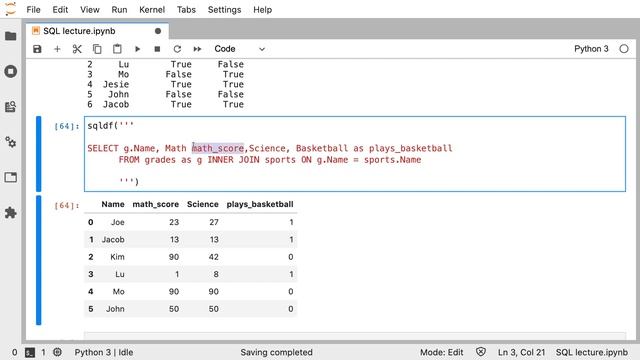Insert a cell below with plus icon
The height and width of the screenshot is (360, 640).
coord(57,49)
